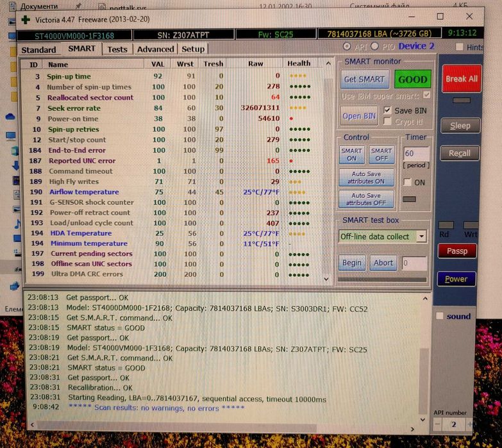Click the SMART ON button
502x448 pixels.
pos(351,154)
